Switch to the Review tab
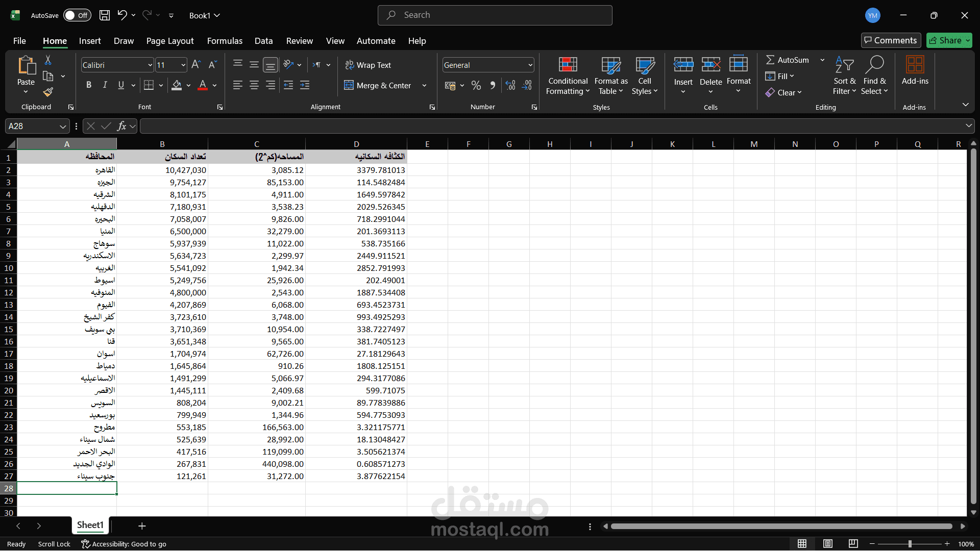 point(300,41)
